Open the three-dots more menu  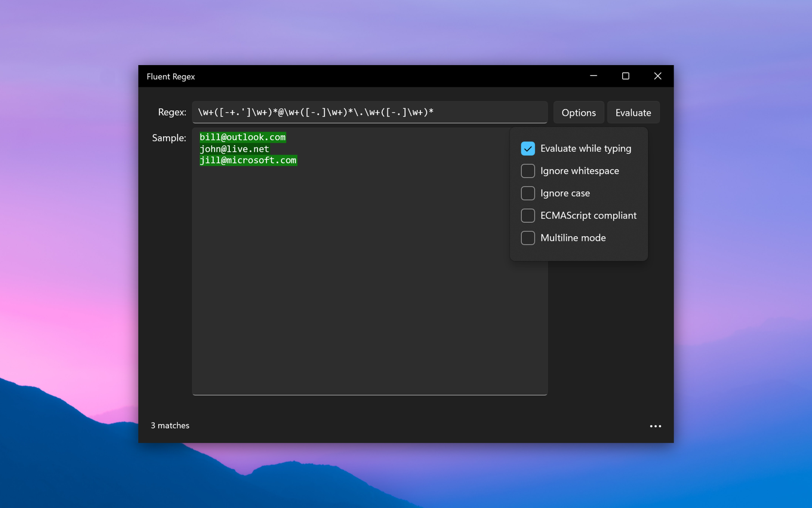pos(655,426)
